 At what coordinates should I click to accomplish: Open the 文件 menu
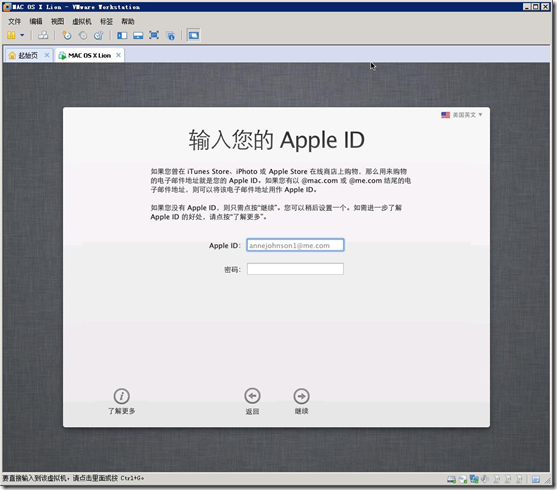(15, 21)
